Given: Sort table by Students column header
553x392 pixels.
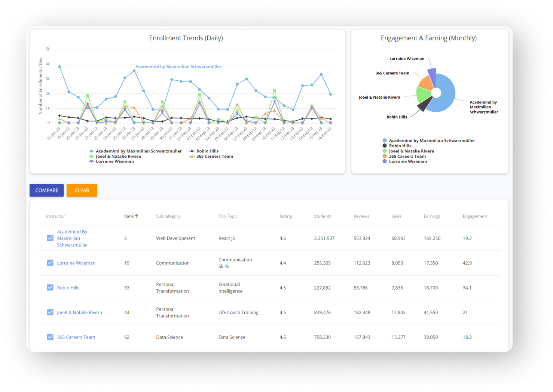Looking at the screenshot, I should (323, 216).
